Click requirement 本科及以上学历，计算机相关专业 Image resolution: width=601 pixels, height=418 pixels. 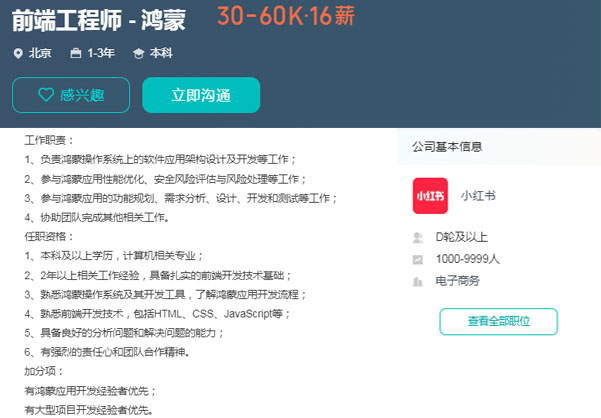(x=113, y=256)
